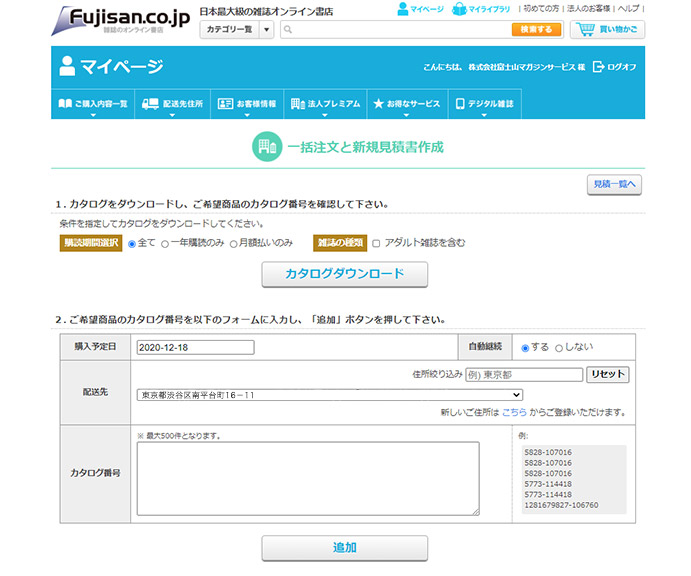Open お客様情報 tab

coord(247,104)
